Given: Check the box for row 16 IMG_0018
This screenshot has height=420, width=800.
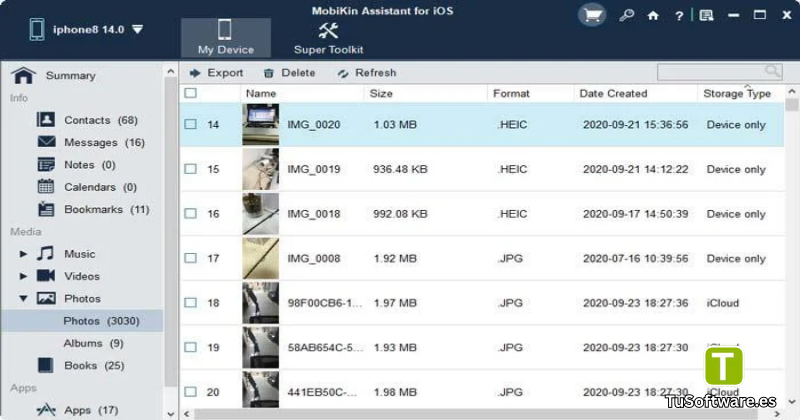Looking at the screenshot, I should [191, 213].
